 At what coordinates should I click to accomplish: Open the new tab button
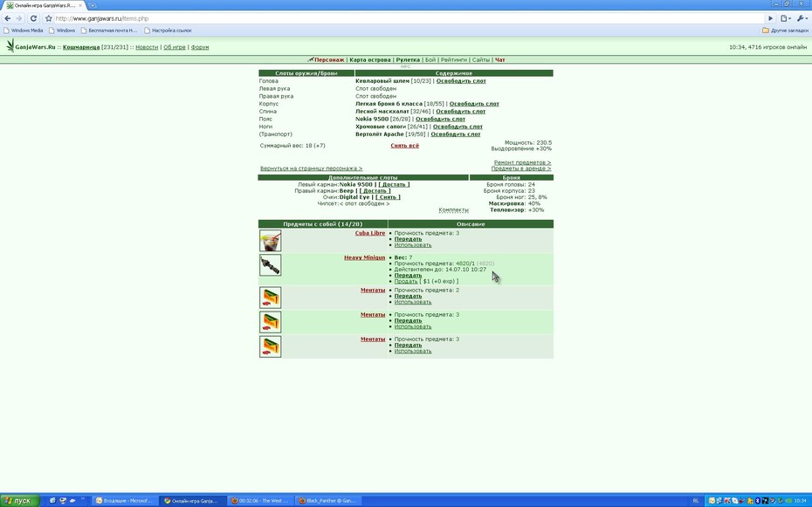coord(93,5)
